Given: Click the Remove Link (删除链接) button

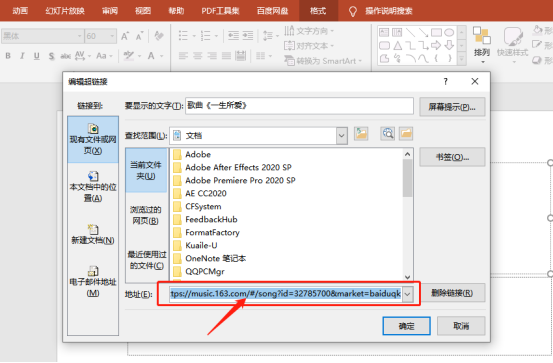Looking at the screenshot, I should click(x=452, y=293).
